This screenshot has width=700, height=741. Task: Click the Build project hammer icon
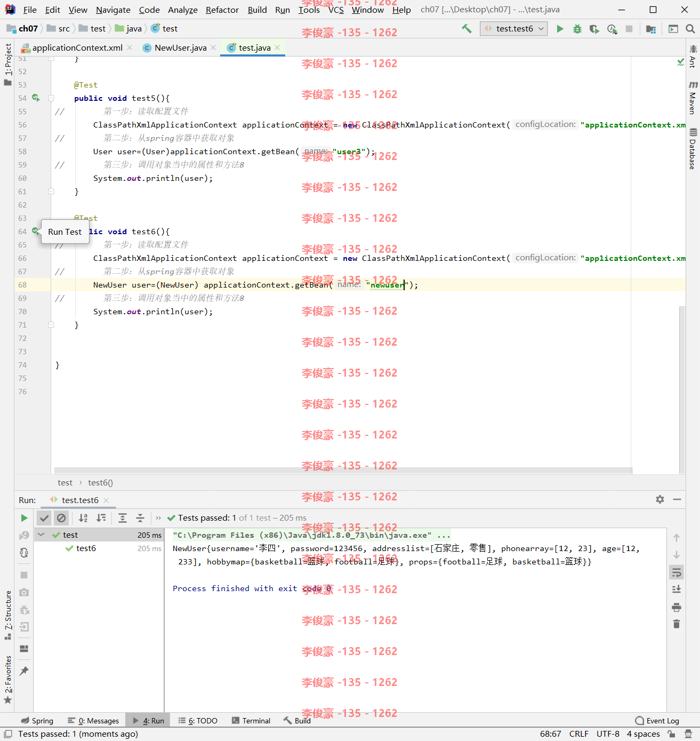tap(466, 29)
